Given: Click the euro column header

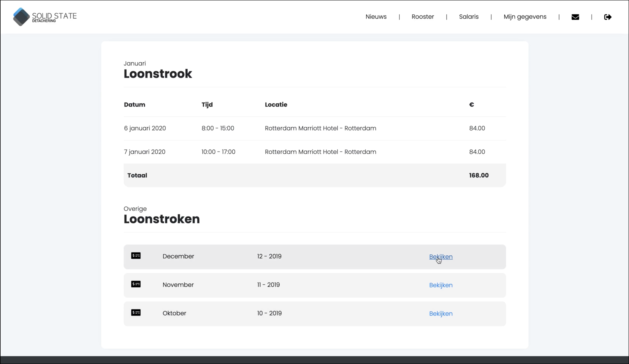Looking at the screenshot, I should pos(472,105).
